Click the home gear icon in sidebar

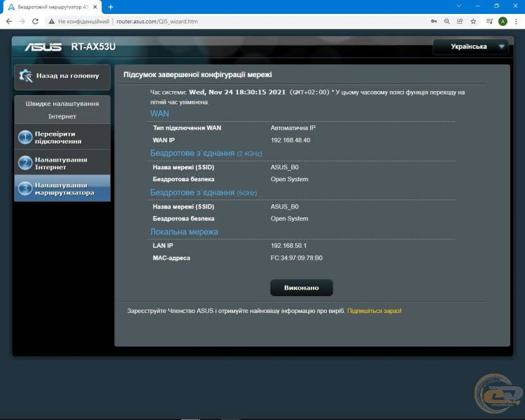tap(26, 76)
